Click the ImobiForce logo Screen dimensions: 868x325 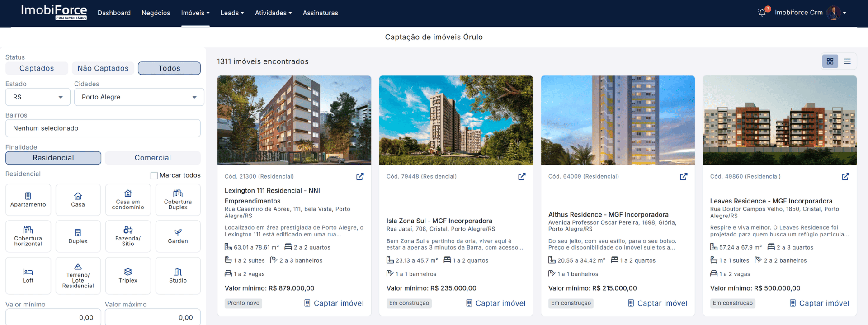54,12
